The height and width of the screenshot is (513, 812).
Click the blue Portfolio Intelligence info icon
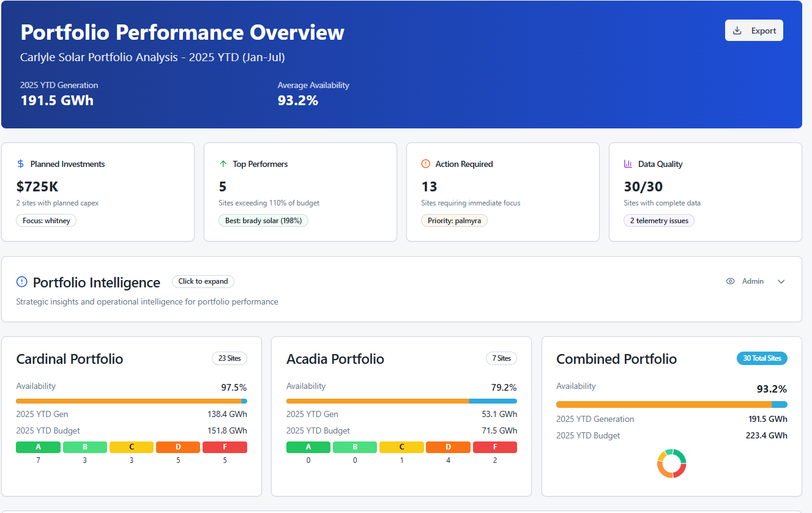[x=22, y=282]
